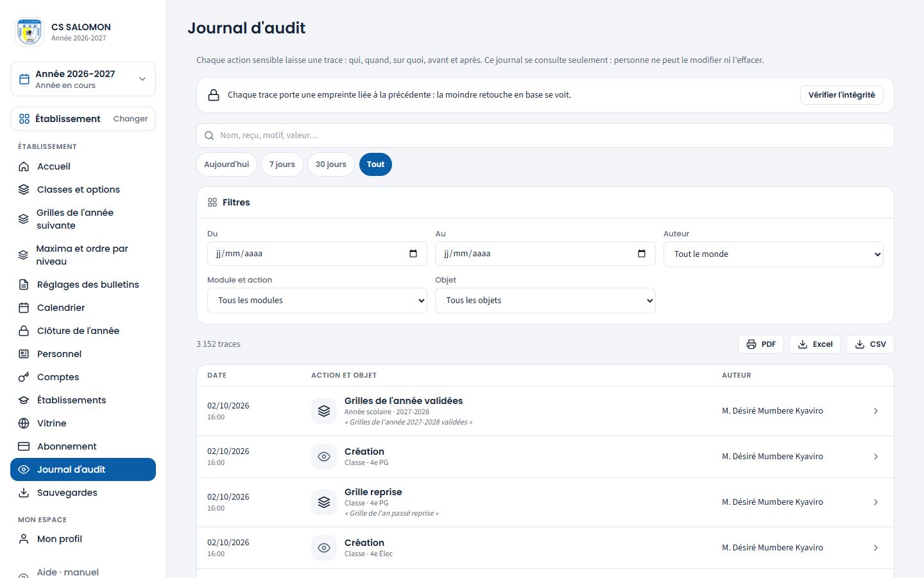Expand the 'Grille reprise' trace row chevron
The height and width of the screenshot is (578, 924).
point(876,502)
